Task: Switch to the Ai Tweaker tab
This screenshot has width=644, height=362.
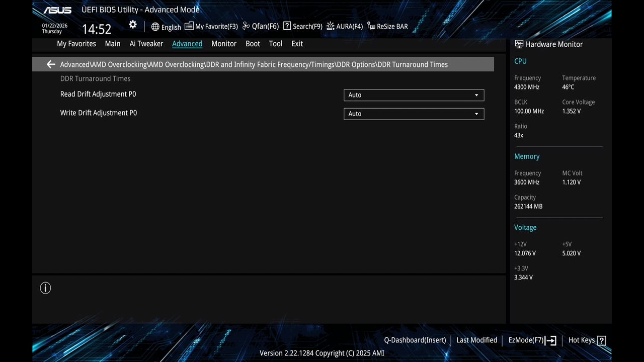Action: 146,44
